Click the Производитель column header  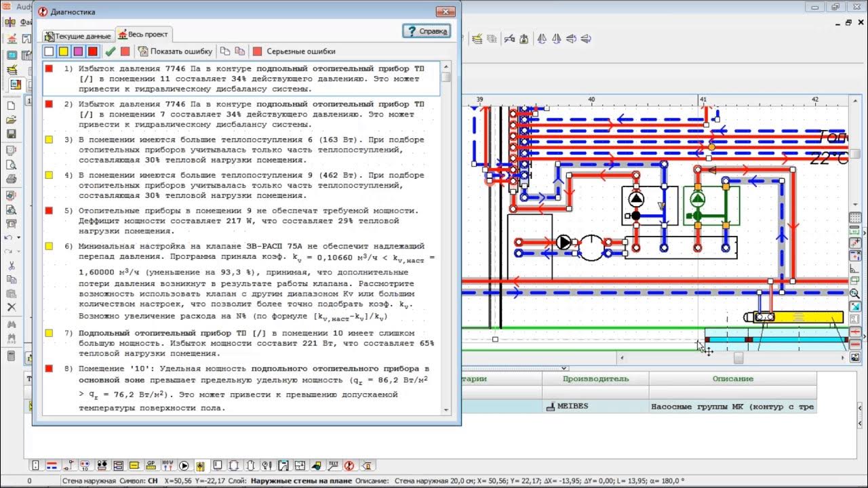click(x=595, y=379)
